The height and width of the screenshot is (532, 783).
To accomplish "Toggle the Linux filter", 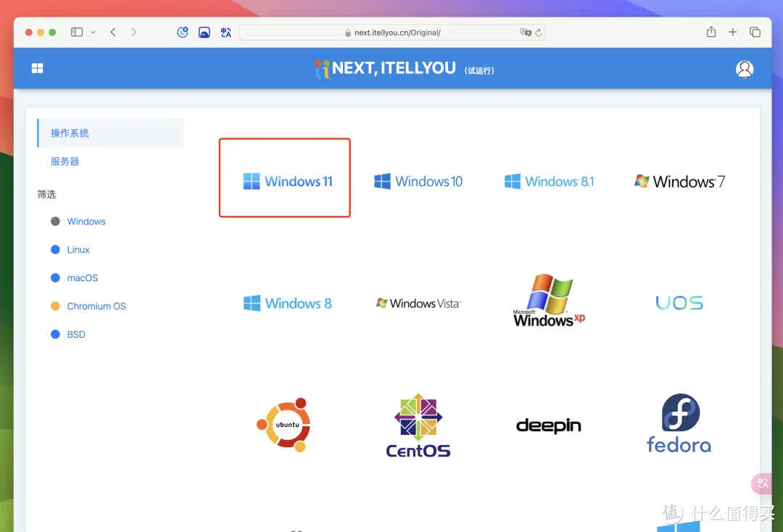I will pos(70,249).
